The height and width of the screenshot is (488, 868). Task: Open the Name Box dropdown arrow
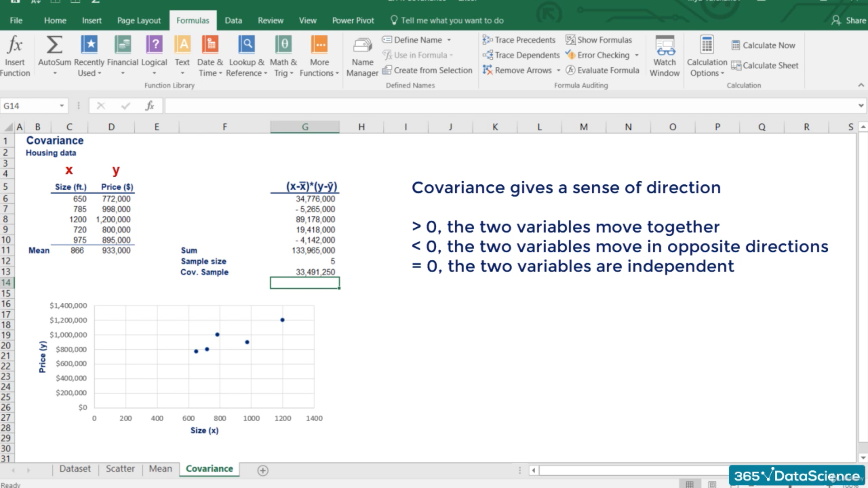tap(61, 106)
